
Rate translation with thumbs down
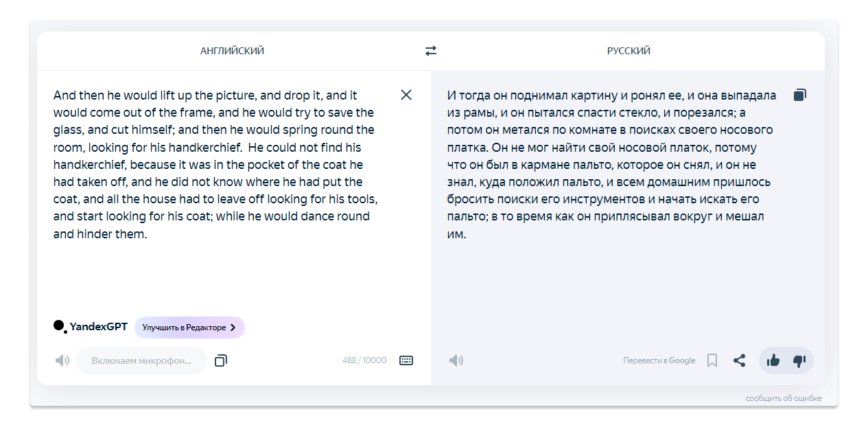(799, 360)
